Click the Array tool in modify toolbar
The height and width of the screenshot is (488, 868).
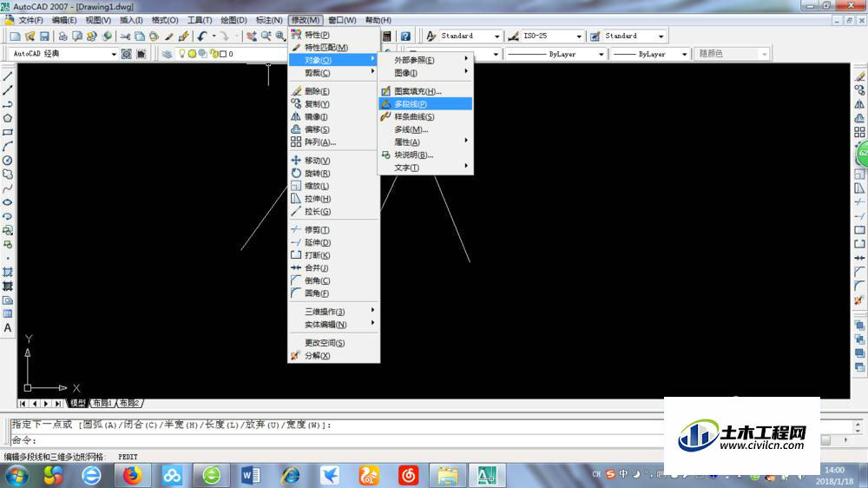click(x=859, y=132)
